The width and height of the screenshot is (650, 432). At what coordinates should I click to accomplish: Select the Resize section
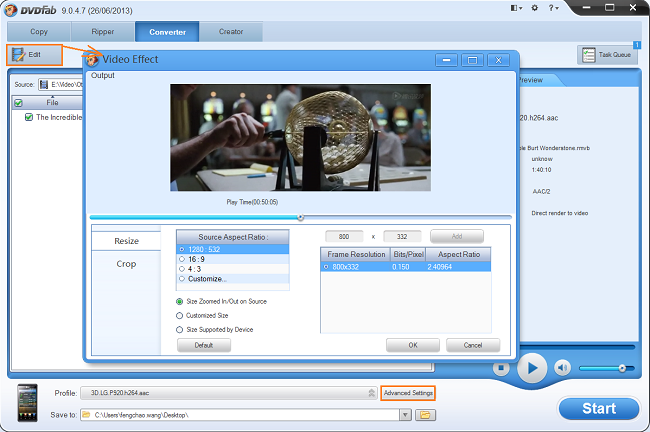click(126, 241)
